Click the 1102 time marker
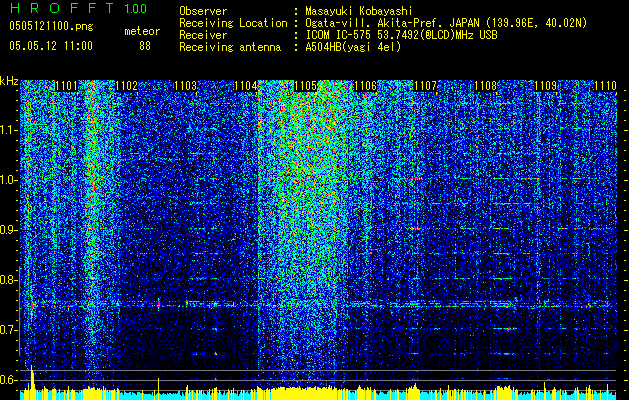Screen dimensions: 629x400 [126, 86]
